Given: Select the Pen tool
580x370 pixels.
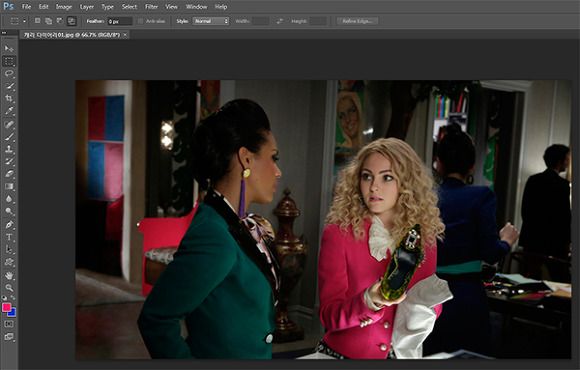Looking at the screenshot, I should point(9,225).
